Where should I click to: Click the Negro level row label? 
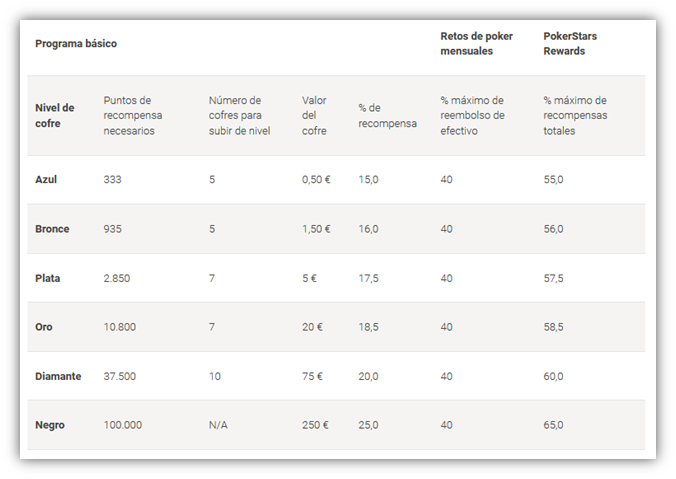point(50,425)
